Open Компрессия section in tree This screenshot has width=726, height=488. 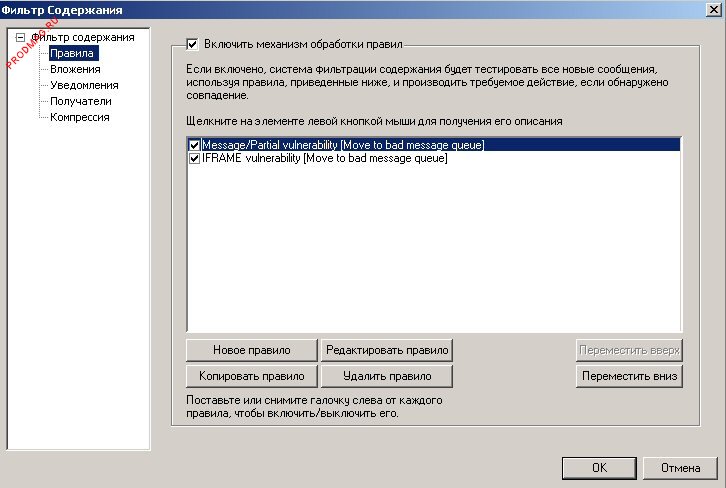click(80, 118)
